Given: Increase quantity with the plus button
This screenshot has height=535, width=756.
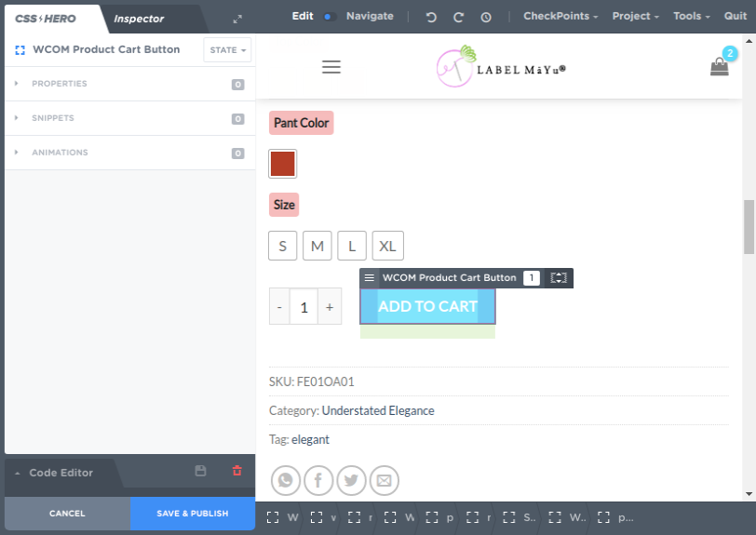Looking at the screenshot, I should click(330, 306).
